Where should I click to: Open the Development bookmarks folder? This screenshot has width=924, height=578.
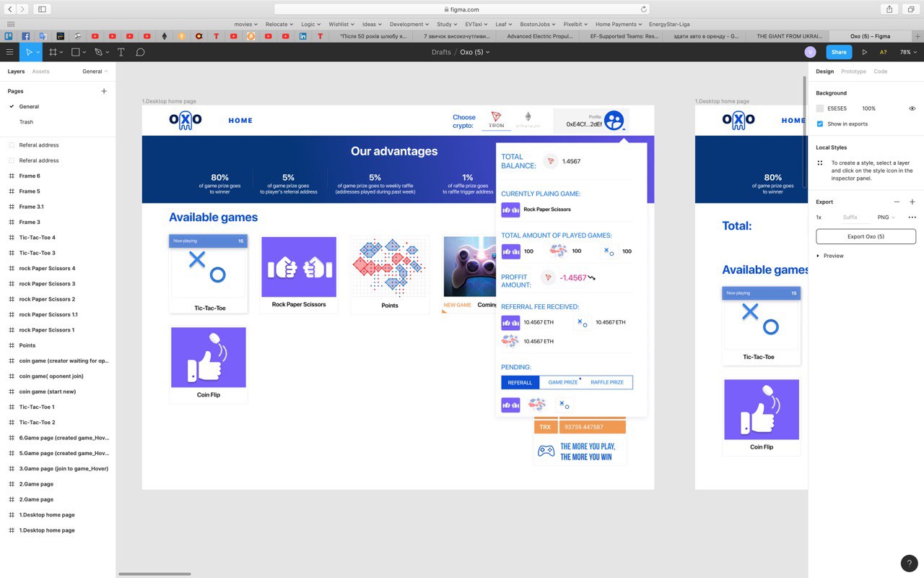[409, 24]
